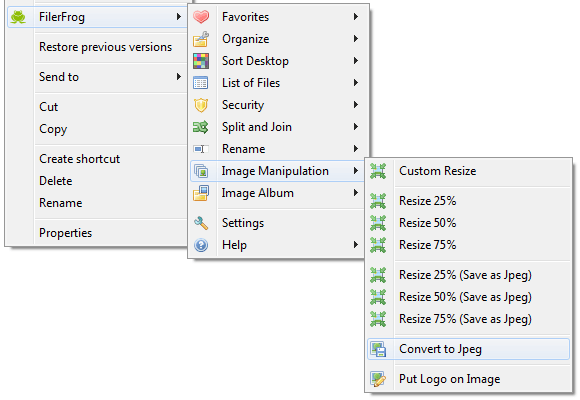Click icon next to Resize 25% (Save as Jpeg)
Image resolution: width=580 pixels, height=400 pixels.
point(378,275)
